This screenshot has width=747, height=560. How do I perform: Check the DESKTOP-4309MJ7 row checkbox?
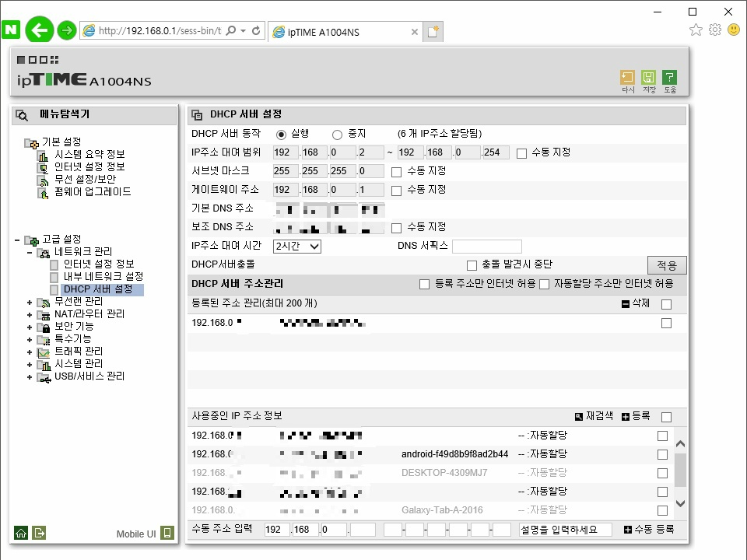pos(662,473)
